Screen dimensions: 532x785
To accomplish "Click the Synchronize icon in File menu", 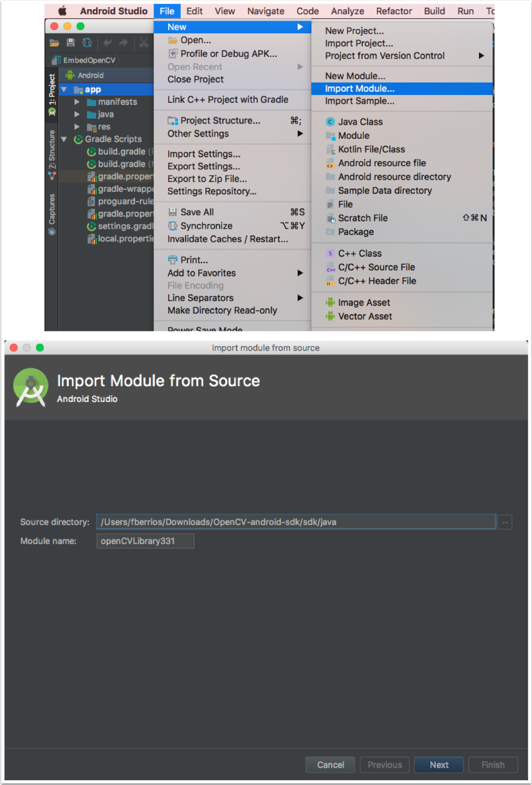I will click(173, 226).
